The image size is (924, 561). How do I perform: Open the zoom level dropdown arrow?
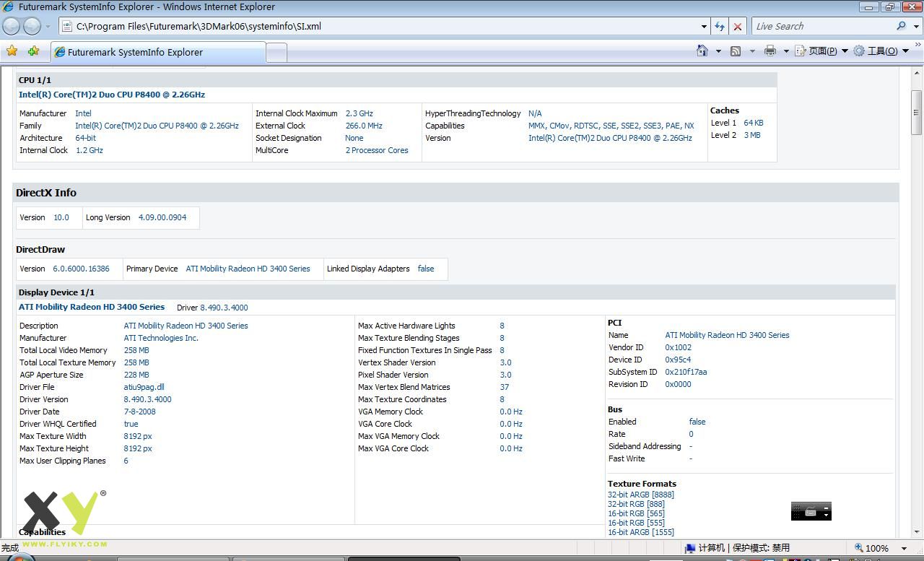[x=904, y=548]
